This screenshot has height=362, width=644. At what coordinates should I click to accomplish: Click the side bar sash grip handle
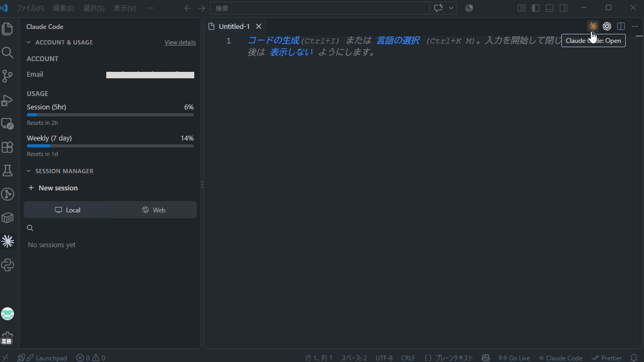coord(202,184)
